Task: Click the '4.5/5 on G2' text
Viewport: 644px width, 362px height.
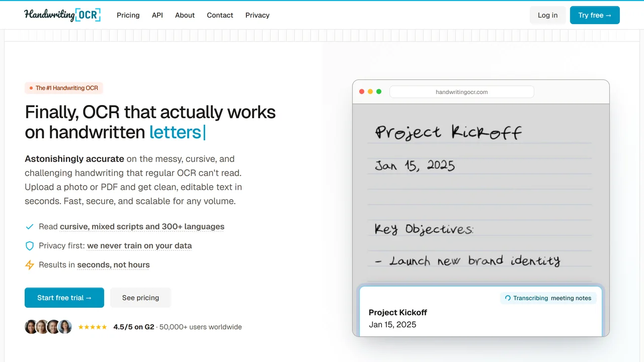Action: coord(134,327)
